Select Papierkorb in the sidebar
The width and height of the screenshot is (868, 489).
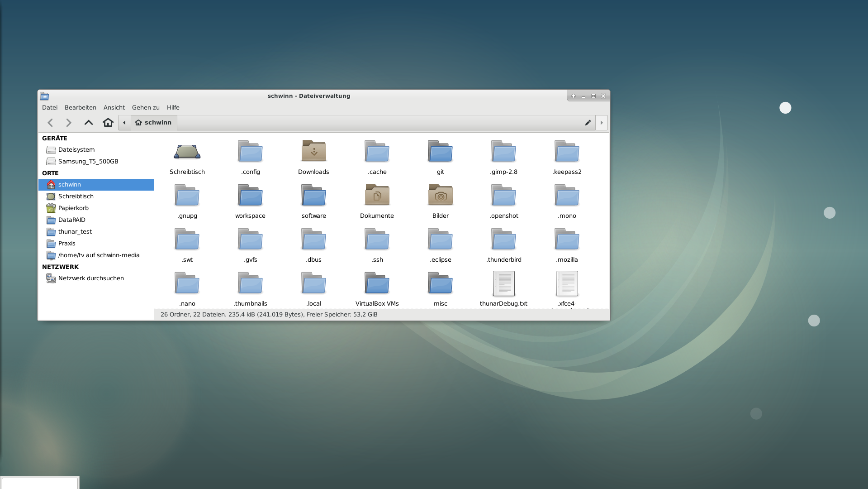[x=73, y=208]
